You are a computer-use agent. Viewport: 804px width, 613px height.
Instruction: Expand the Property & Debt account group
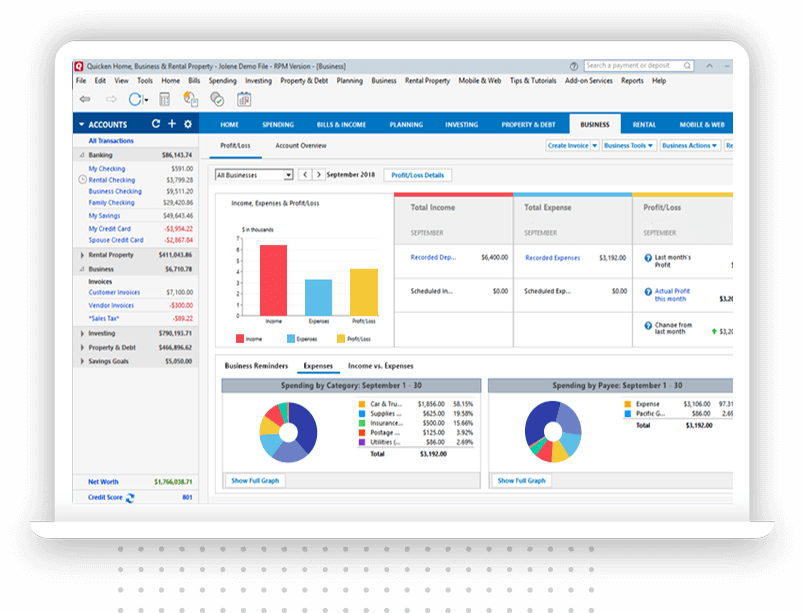pyautogui.click(x=82, y=348)
